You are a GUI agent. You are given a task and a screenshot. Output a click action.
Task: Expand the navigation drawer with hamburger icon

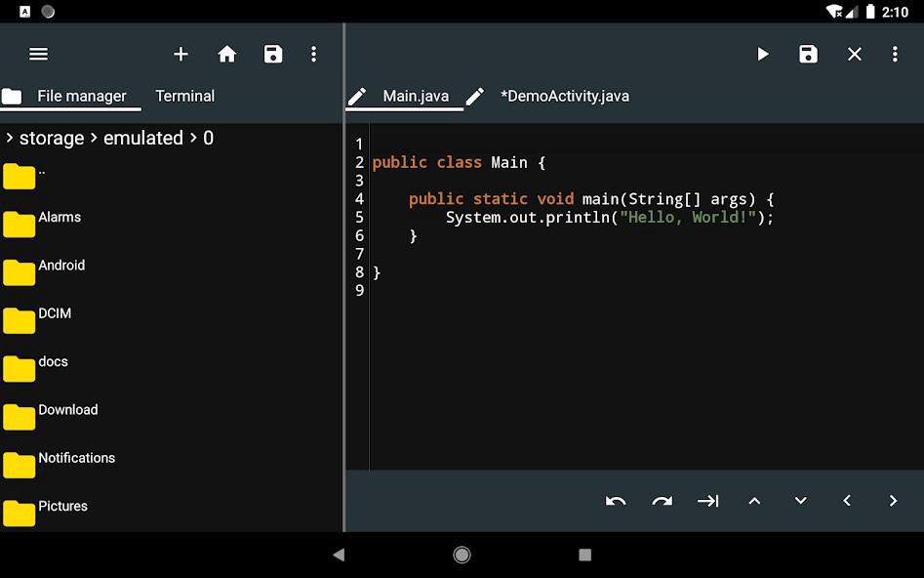[38, 54]
